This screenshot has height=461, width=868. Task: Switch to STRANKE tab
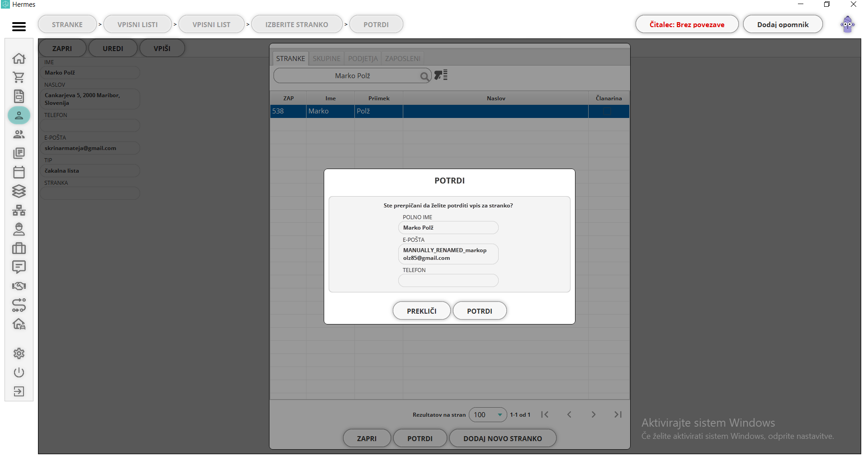point(290,59)
